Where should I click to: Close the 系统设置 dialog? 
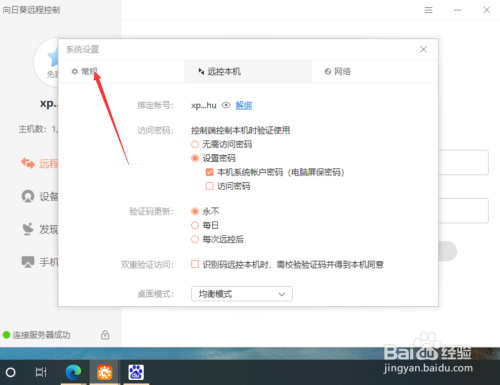[423, 49]
